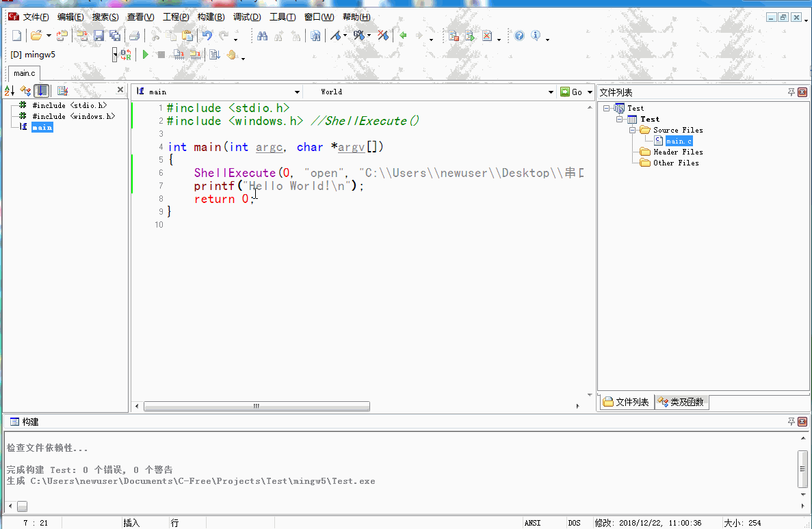812x529 pixels.
Task: Pin the file list panel
Action: 792,92
